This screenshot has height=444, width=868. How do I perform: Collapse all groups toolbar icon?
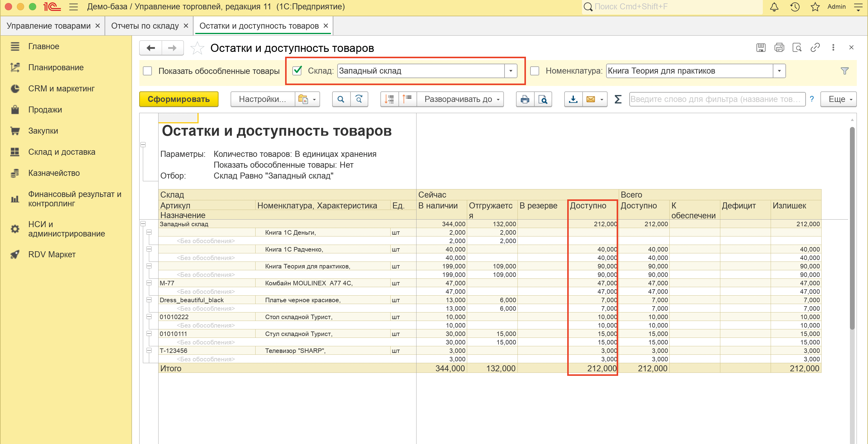click(389, 99)
